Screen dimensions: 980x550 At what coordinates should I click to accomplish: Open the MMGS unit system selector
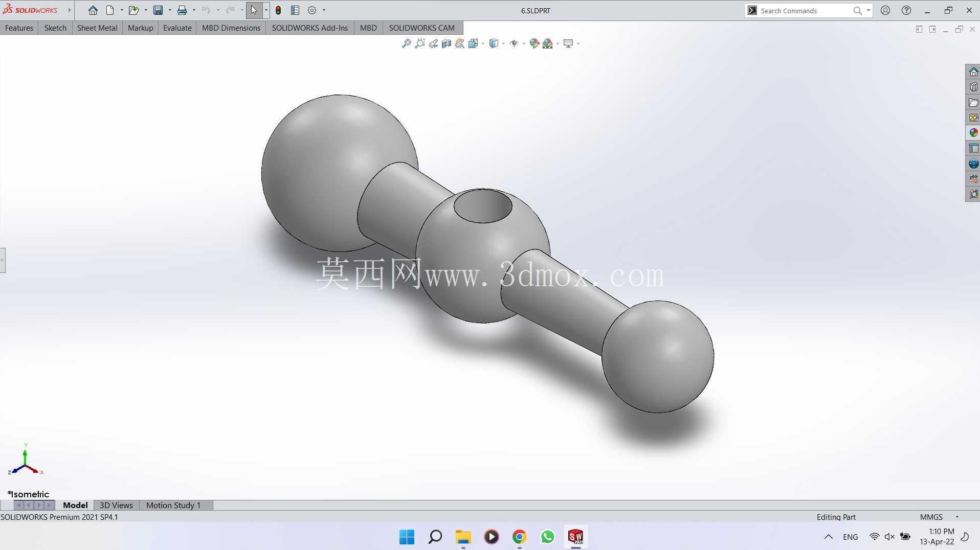[931, 517]
